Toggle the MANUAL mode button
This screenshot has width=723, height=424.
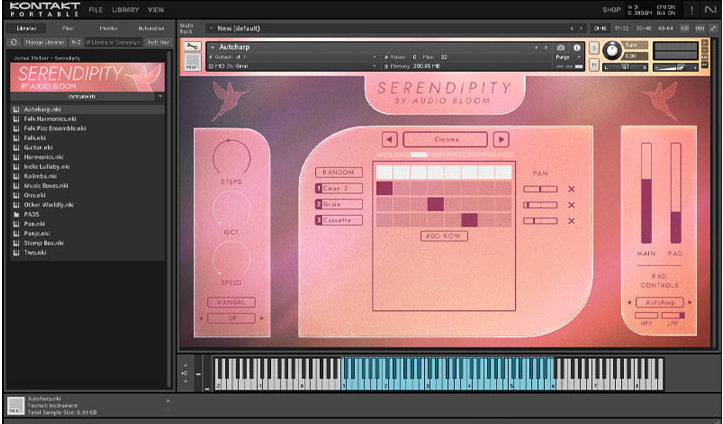click(231, 302)
